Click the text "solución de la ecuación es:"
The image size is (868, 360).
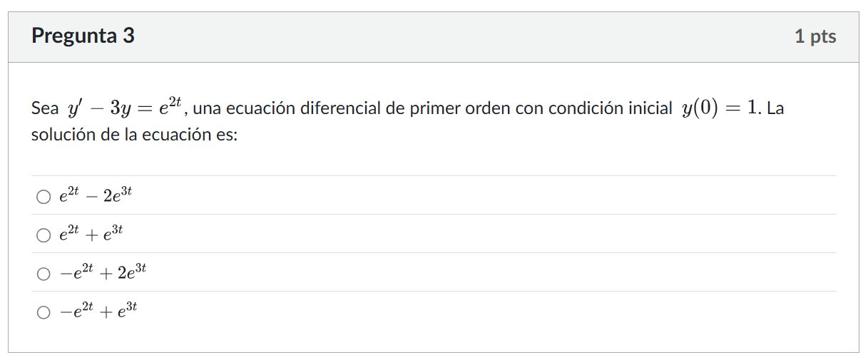[x=134, y=134]
